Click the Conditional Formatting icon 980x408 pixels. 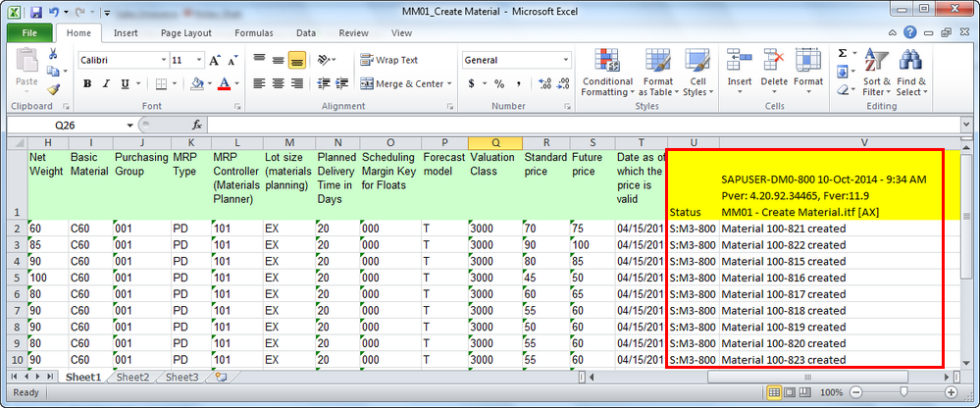pyautogui.click(x=607, y=75)
